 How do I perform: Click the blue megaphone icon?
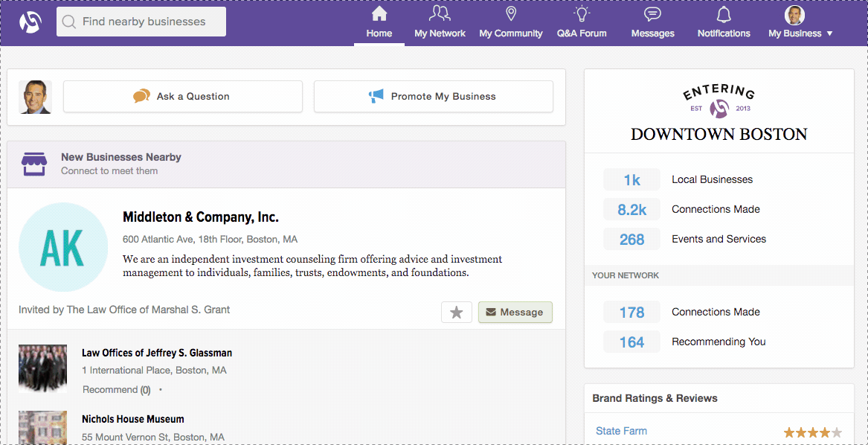[x=376, y=97]
